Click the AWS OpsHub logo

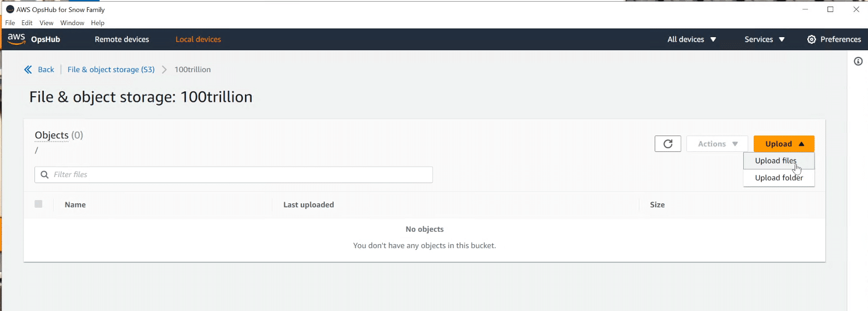point(33,39)
